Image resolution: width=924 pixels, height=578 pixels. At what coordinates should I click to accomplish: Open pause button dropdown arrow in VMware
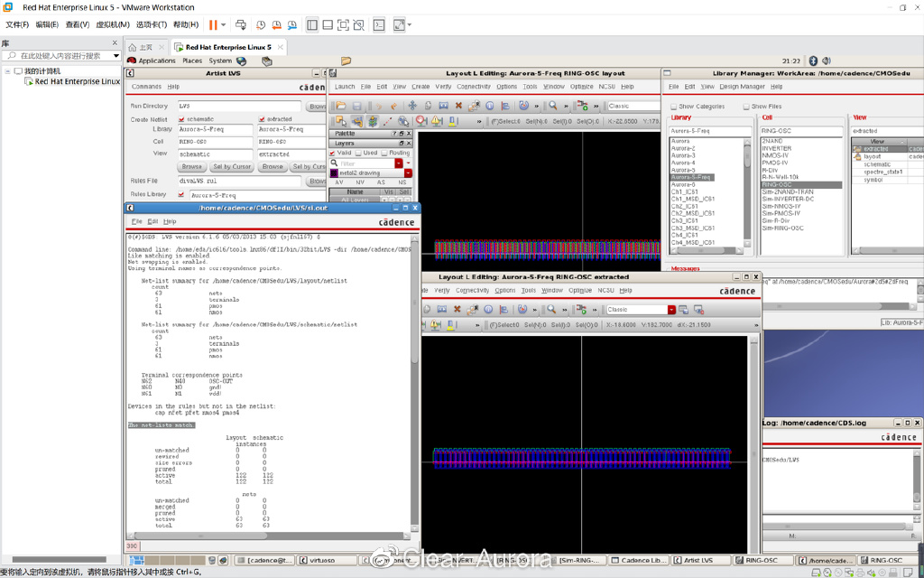[224, 24]
